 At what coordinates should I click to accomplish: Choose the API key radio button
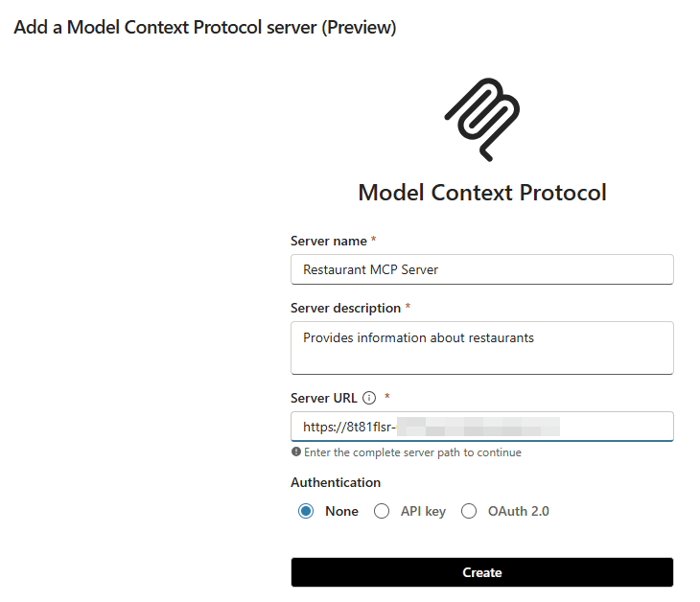(382, 511)
